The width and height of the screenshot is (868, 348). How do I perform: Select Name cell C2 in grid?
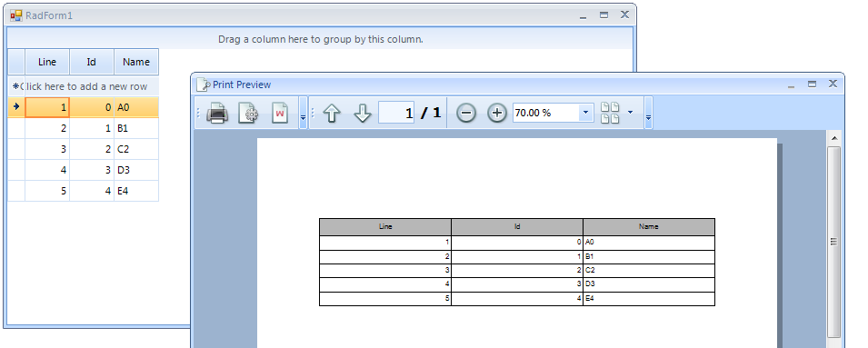coord(136,149)
